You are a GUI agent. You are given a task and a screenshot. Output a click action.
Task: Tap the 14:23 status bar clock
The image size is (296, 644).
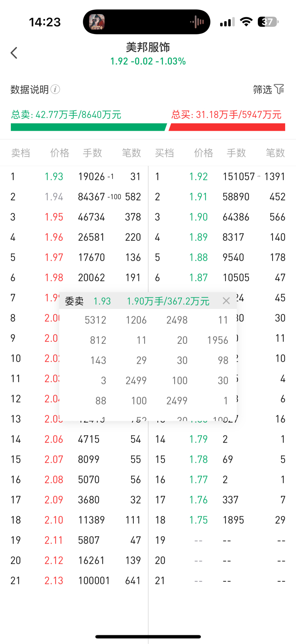[x=45, y=22]
